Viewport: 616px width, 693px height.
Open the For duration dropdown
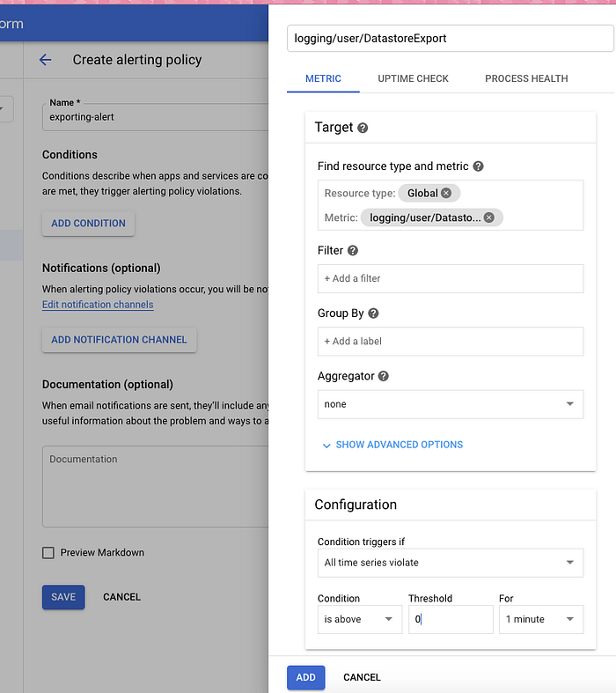[x=540, y=619]
